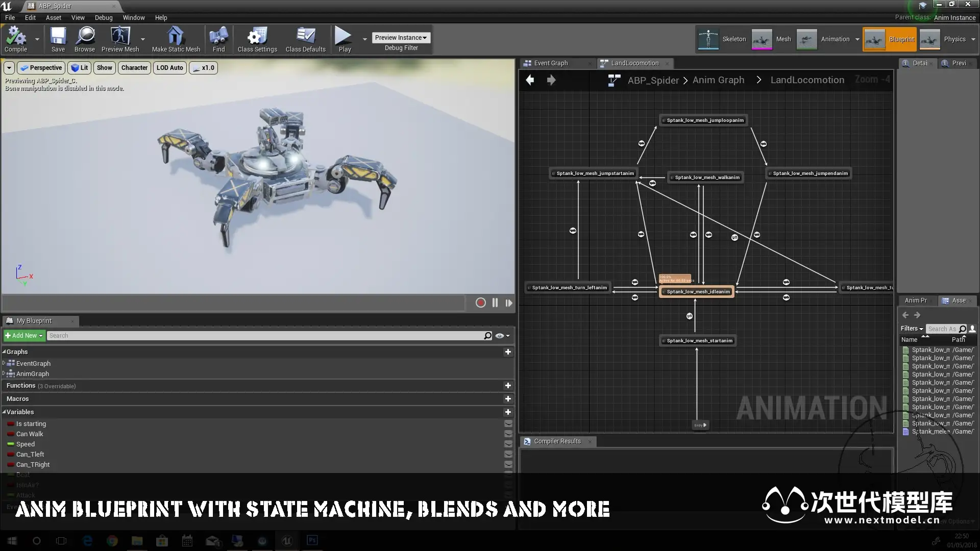Open the Window menu
The width and height of the screenshot is (980, 551).
[134, 17]
